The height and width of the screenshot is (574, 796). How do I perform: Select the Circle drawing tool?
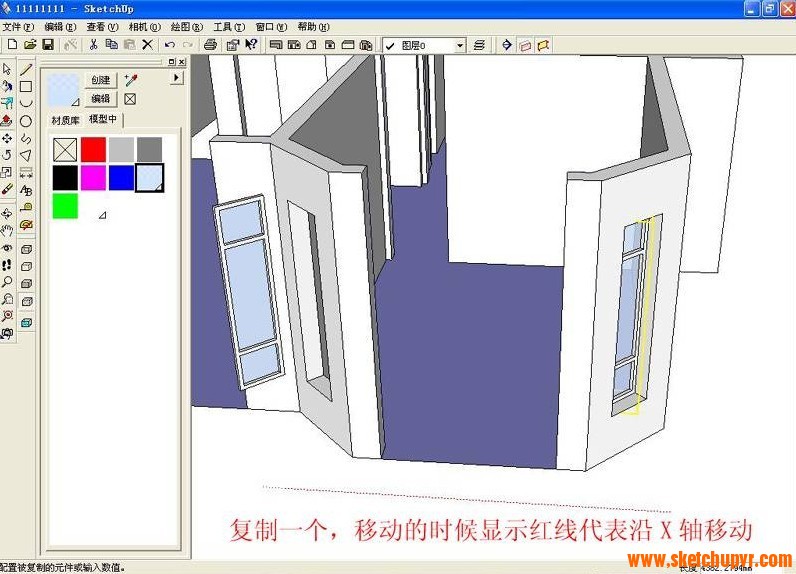tap(26, 121)
